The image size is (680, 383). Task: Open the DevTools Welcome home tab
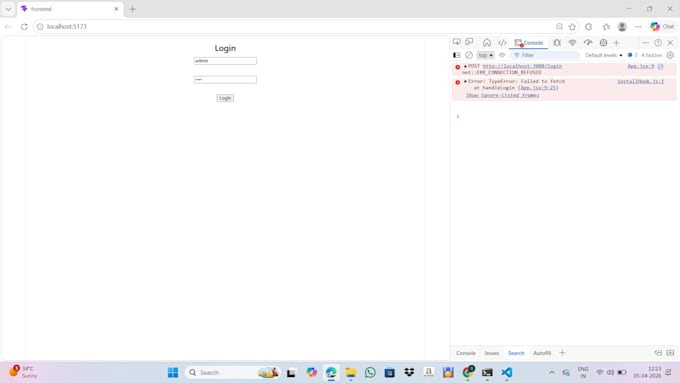pos(487,43)
